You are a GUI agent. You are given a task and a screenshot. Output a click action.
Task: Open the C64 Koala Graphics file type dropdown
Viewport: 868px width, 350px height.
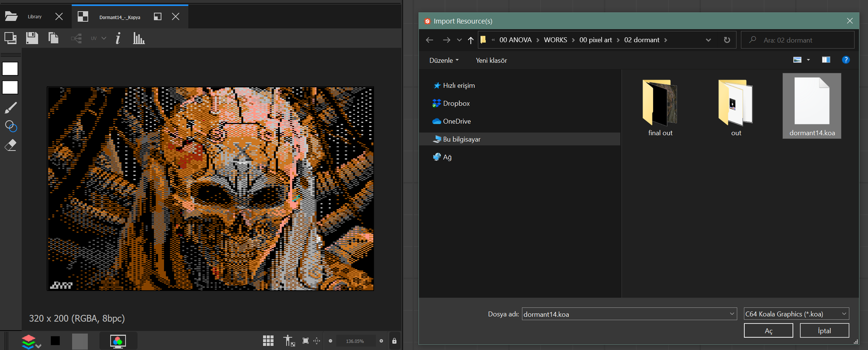[x=796, y=314]
